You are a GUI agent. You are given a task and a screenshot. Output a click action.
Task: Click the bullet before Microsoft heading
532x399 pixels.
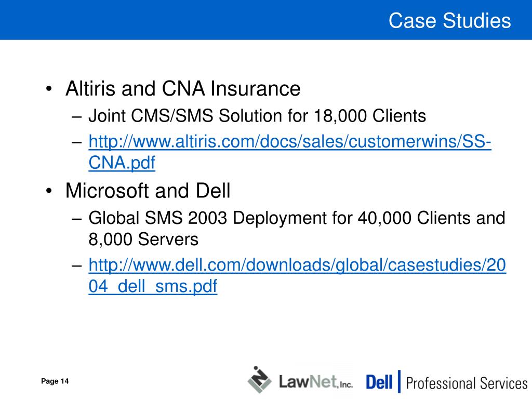pos(49,191)
